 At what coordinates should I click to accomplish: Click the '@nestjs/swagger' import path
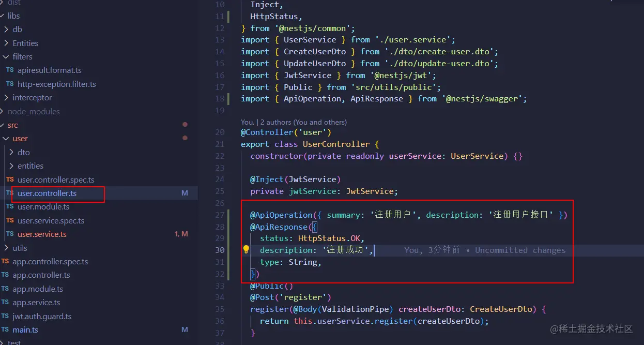coord(483,99)
